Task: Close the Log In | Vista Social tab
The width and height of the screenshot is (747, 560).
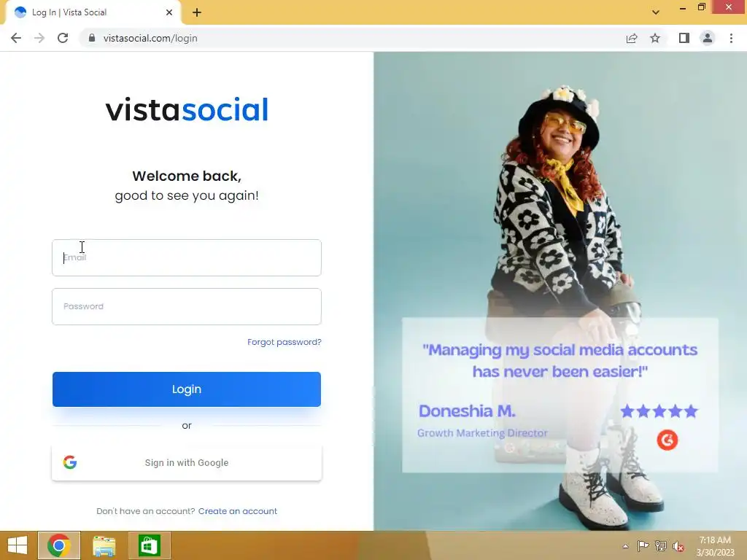Action: coord(169,12)
